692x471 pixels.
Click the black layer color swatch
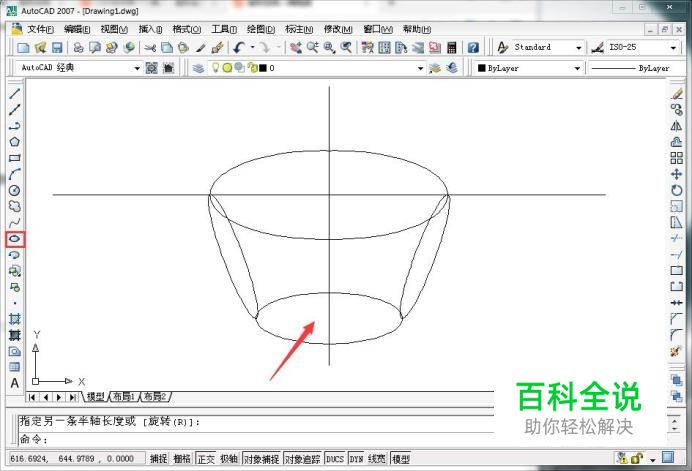(263, 68)
